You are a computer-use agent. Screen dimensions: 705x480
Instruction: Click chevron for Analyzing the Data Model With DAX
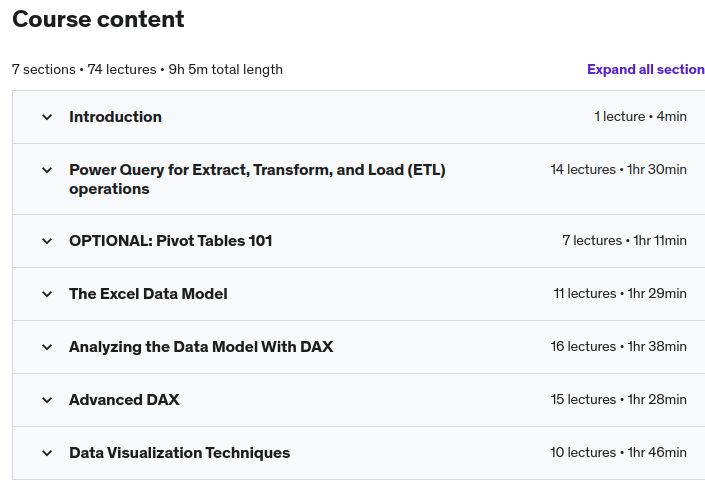click(47, 347)
